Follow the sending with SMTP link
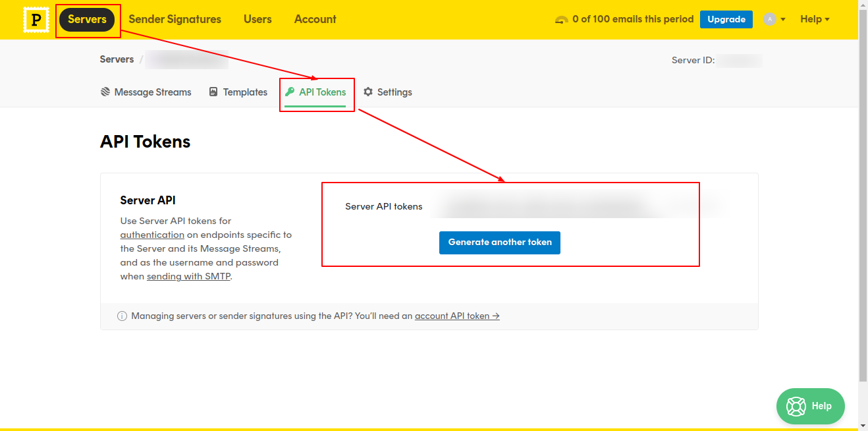Viewport: 868px width, 431px height. (188, 276)
